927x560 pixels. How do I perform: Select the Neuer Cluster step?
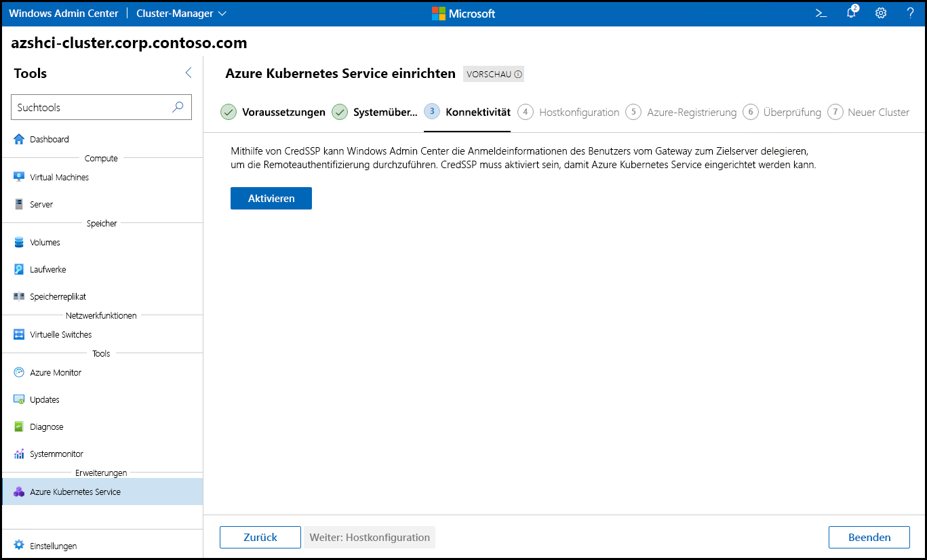coord(869,112)
